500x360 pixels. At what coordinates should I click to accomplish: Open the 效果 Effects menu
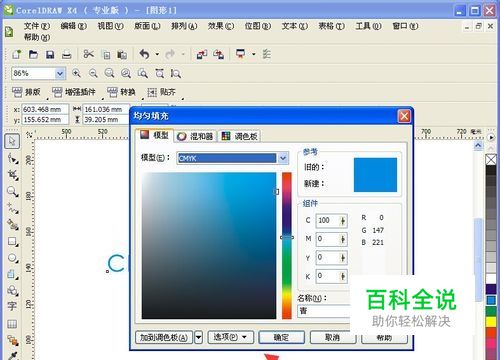click(x=221, y=26)
